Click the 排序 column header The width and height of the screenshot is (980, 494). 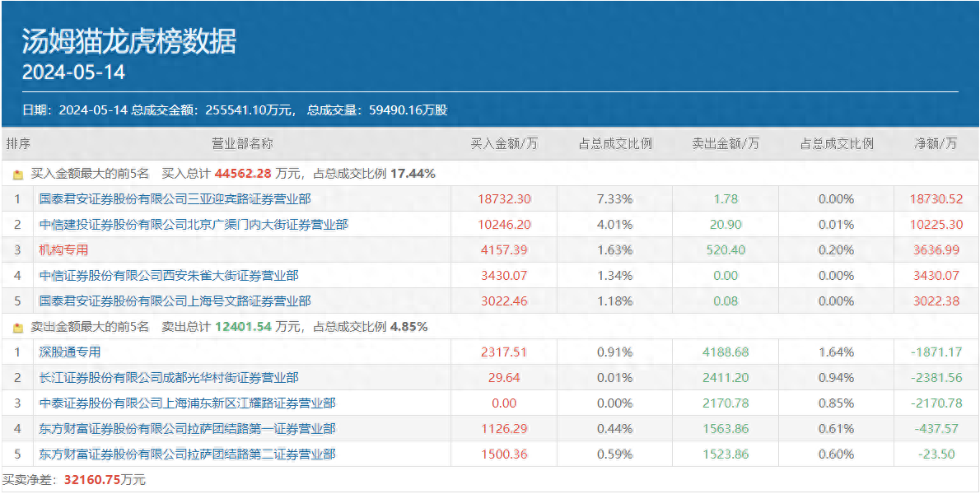(x=17, y=143)
